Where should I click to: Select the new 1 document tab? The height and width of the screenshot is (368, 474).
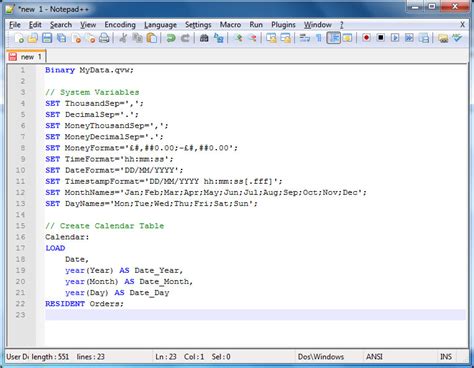click(x=26, y=57)
